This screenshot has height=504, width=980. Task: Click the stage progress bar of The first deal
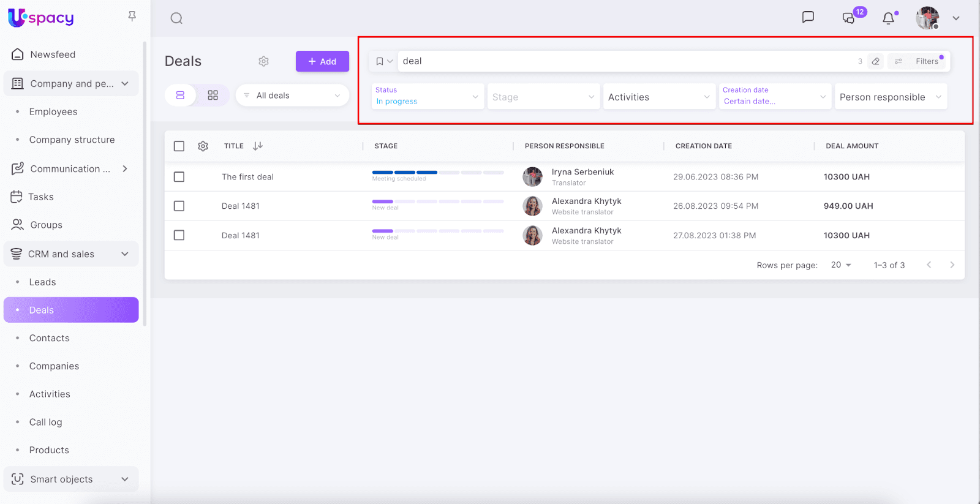(437, 173)
